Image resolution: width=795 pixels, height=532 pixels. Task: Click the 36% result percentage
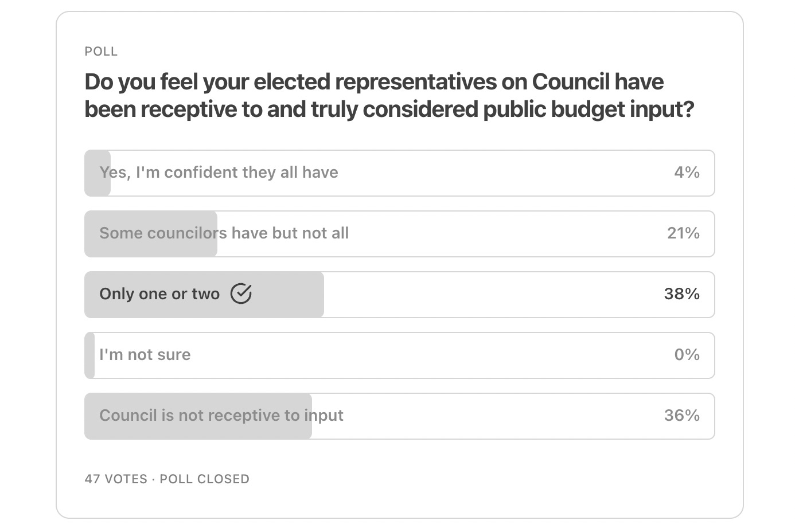point(682,416)
